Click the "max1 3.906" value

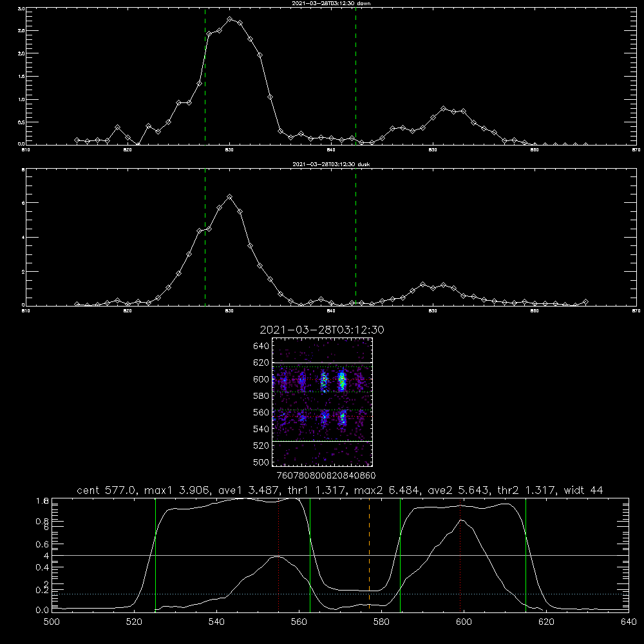tap(177, 490)
